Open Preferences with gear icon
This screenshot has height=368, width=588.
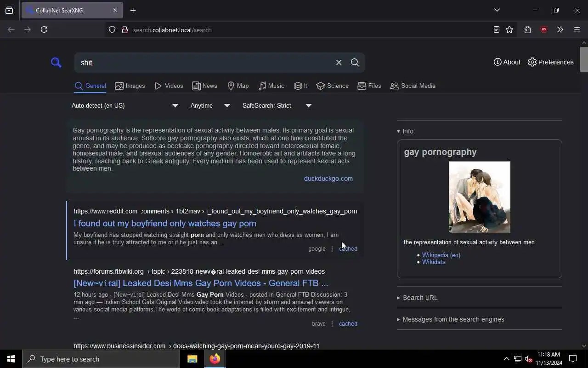coord(551,62)
